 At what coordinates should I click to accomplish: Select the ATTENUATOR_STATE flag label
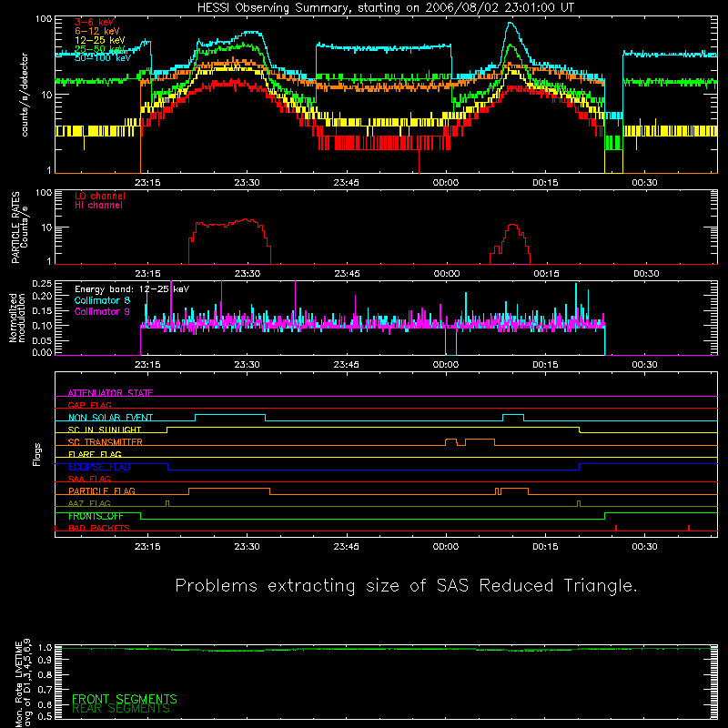click(x=110, y=393)
